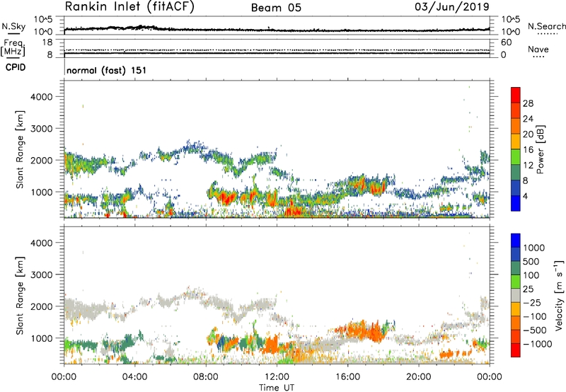Click the 'N.Search' legend label
The image size is (566, 392).
coord(546,26)
